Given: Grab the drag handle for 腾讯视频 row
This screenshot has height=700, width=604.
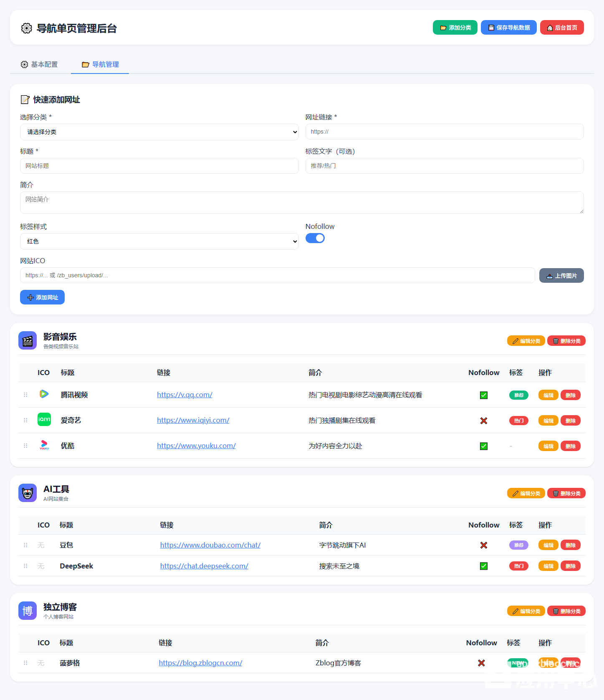Looking at the screenshot, I should (x=25, y=395).
